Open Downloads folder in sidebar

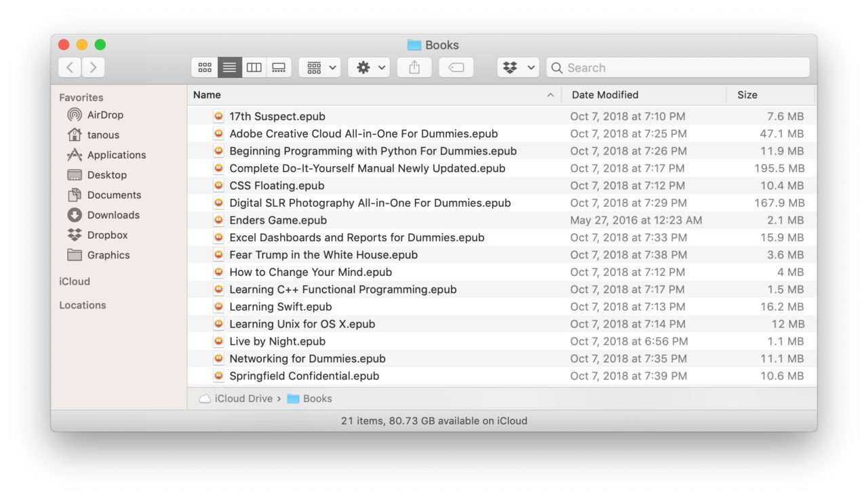click(113, 215)
